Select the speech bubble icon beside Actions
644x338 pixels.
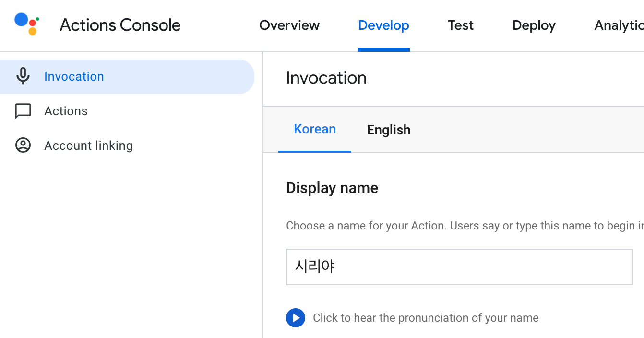[x=23, y=111]
